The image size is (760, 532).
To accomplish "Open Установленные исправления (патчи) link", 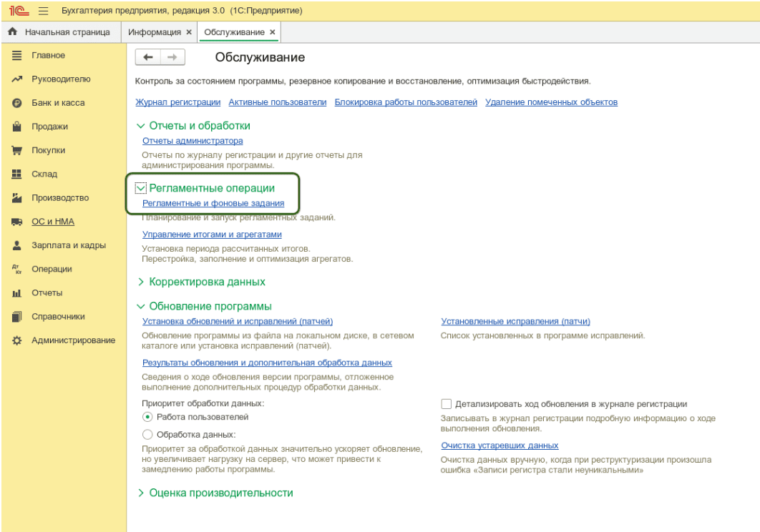I will click(515, 321).
